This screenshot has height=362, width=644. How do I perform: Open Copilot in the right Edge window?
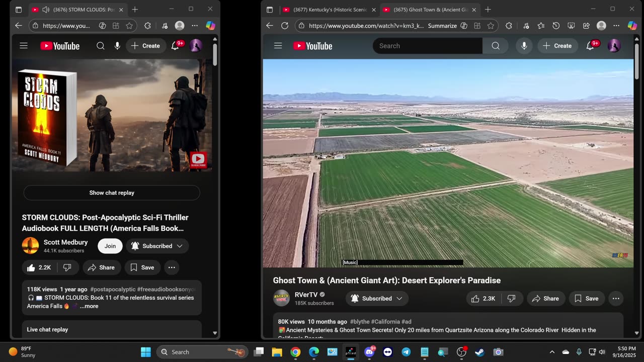[x=632, y=26]
